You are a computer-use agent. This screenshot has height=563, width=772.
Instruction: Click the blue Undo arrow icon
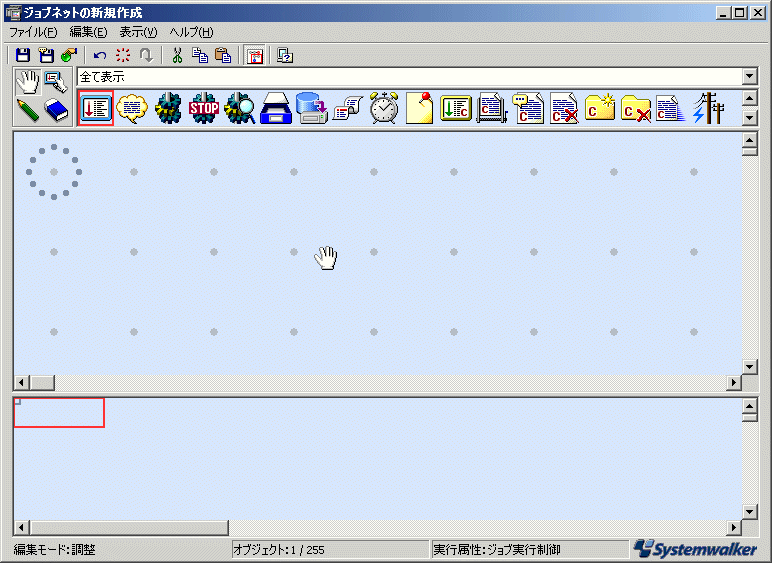click(x=100, y=55)
